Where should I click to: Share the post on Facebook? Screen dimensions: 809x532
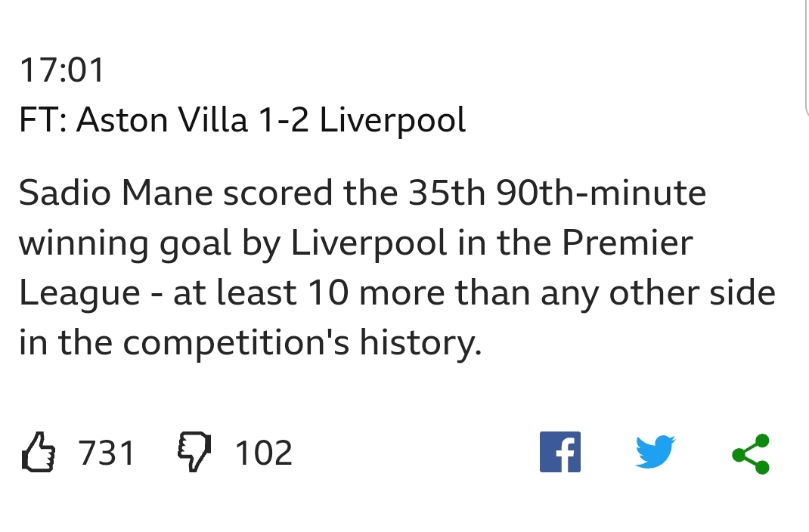coord(560,452)
